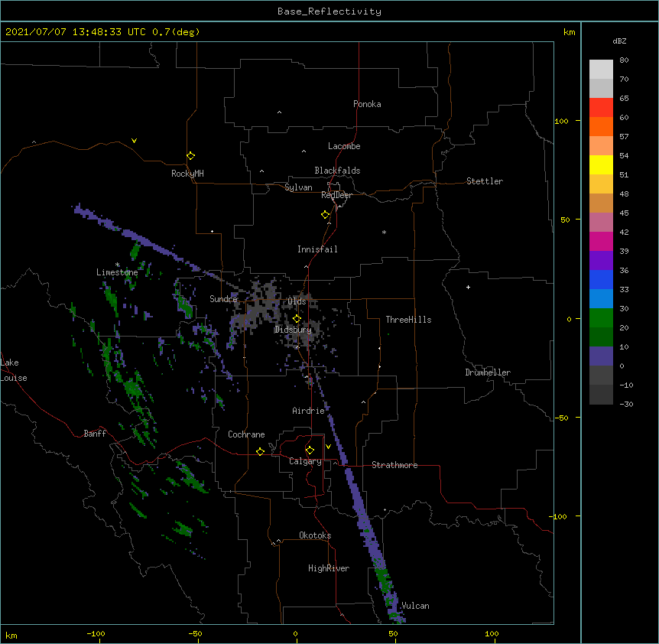659x644 pixels.
Task: Click the yellow diamond marker south of RedDeer
Action: (326, 215)
